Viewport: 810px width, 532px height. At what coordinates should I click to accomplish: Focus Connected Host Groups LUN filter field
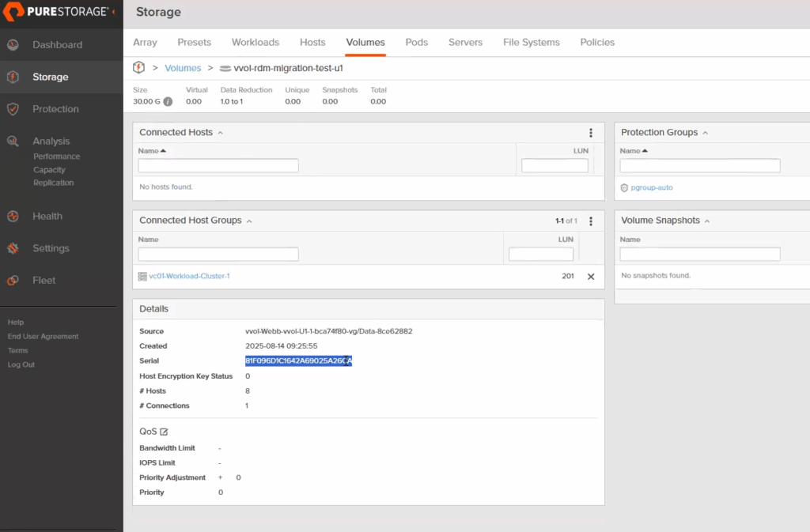(x=541, y=254)
